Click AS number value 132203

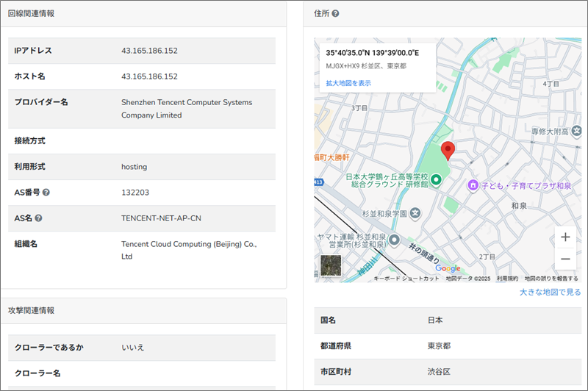tap(135, 193)
